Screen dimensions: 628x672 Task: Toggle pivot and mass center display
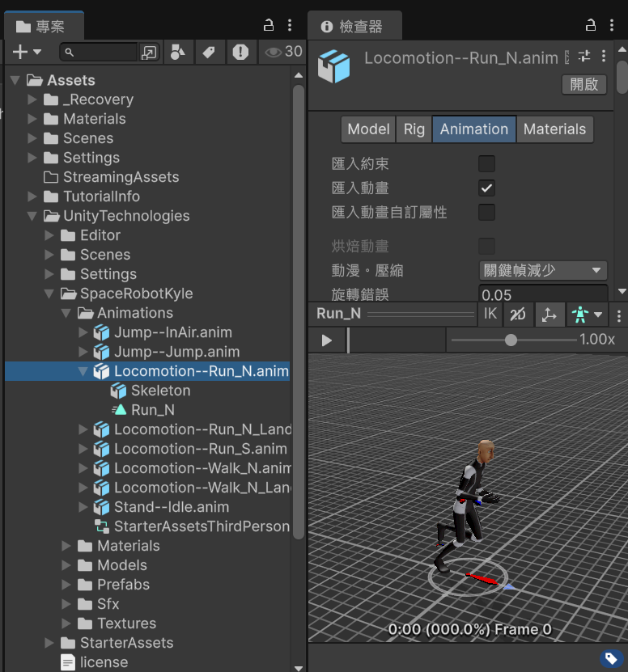pyautogui.click(x=549, y=315)
